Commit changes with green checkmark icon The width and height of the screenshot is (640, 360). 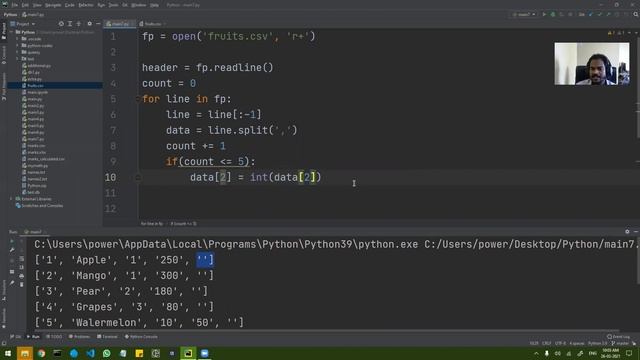point(599,14)
